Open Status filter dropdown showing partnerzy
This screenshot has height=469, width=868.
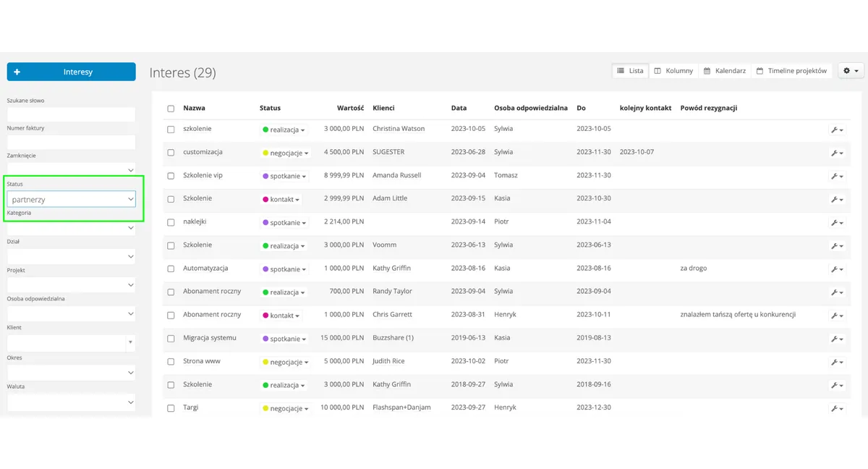pos(72,199)
